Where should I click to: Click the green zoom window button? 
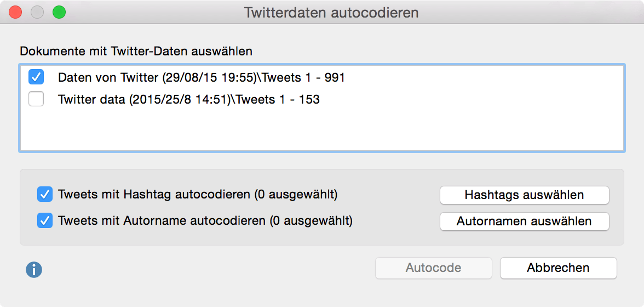pyautogui.click(x=59, y=12)
